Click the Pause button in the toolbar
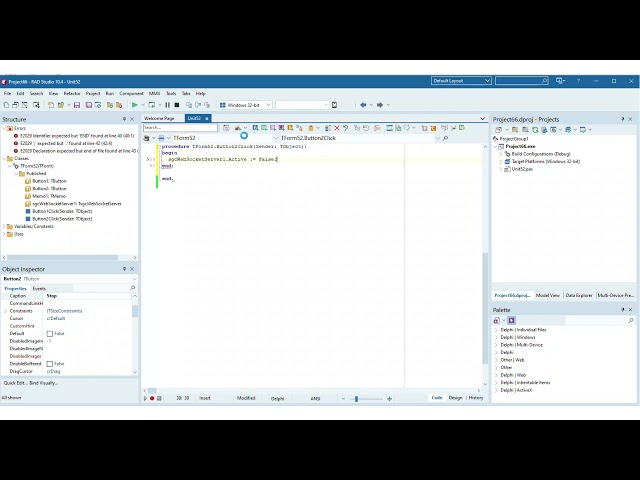The image size is (640, 480). click(x=167, y=105)
